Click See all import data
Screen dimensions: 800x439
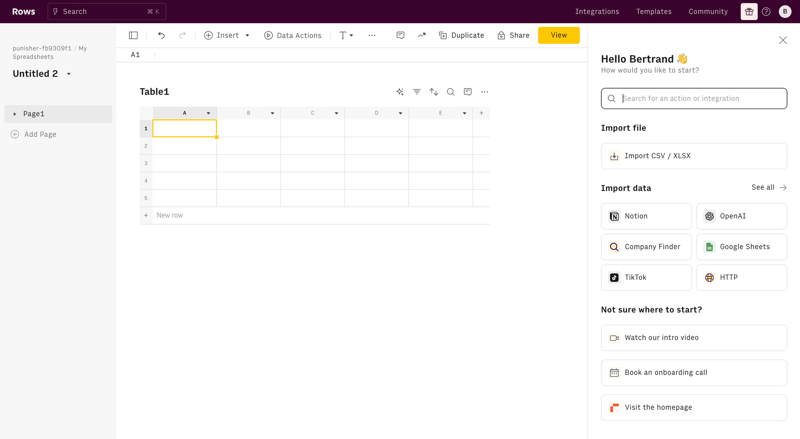coord(769,187)
